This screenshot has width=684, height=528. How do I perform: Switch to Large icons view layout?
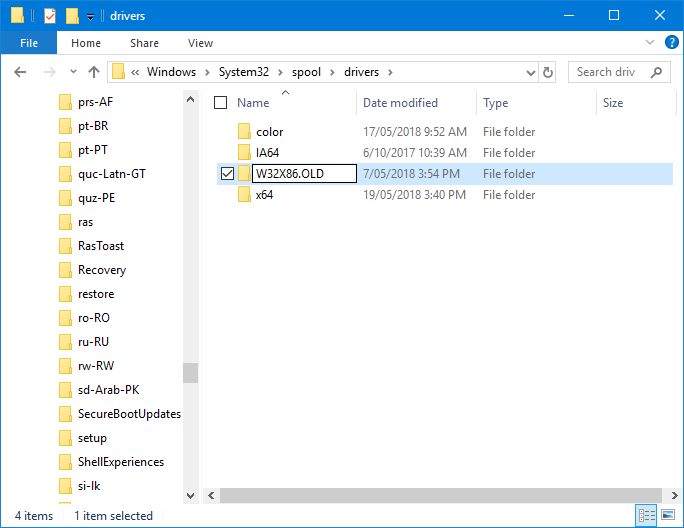666,515
